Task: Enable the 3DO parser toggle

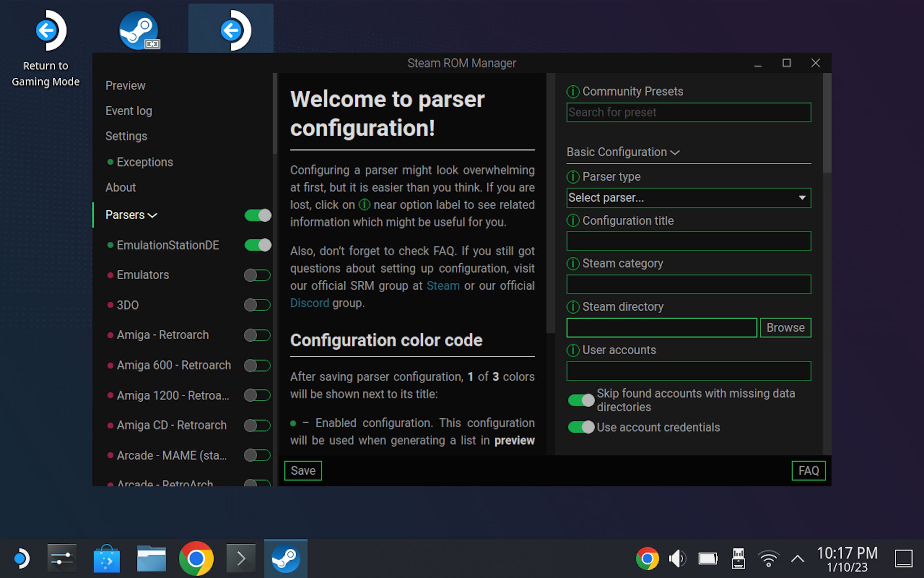Action: point(258,305)
